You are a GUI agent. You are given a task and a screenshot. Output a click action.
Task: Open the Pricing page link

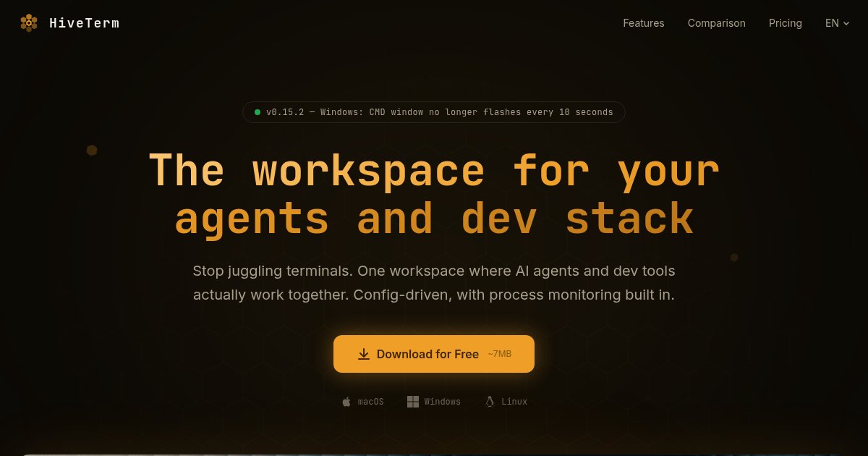[x=785, y=23]
